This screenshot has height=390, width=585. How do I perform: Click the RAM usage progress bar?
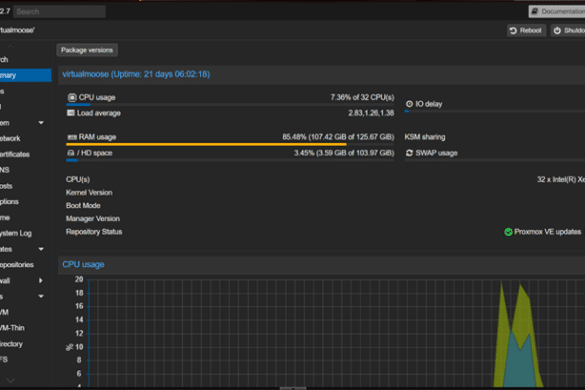click(230, 144)
